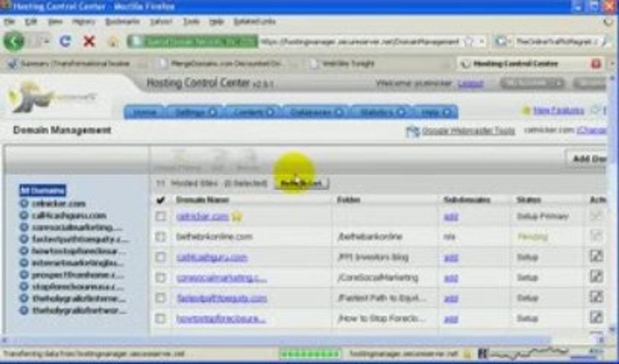Image resolution: width=619 pixels, height=364 pixels.
Task: Open the Settings navigation menu
Action: pos(195,112)
